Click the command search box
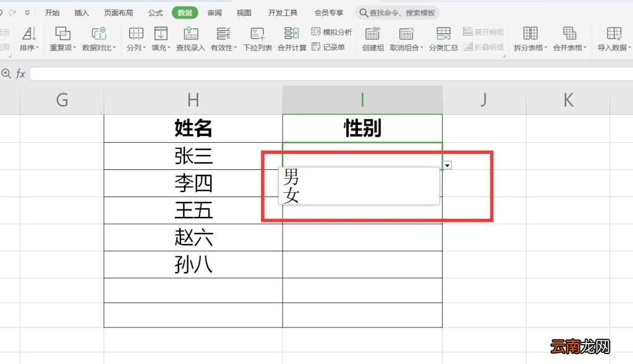633x364 pixels. click(x=397, y=13)
